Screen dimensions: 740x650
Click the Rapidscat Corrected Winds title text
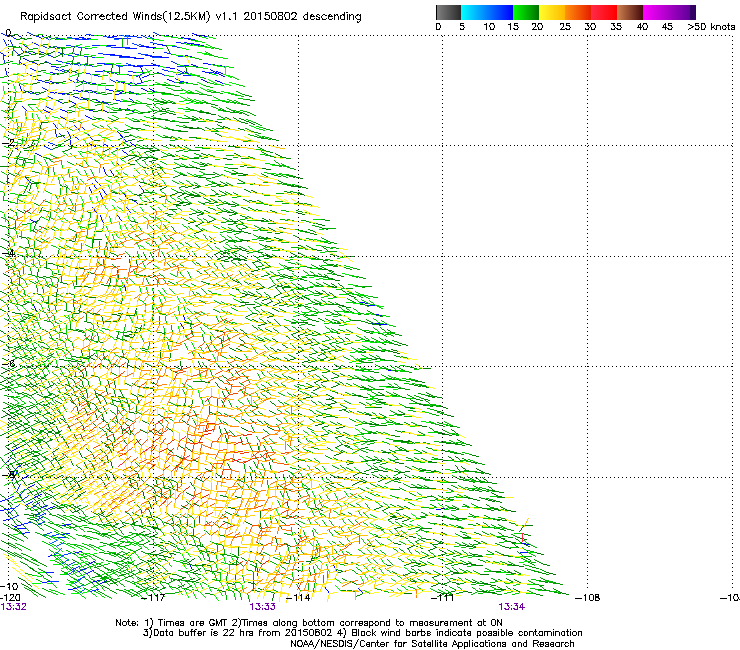pos(191,17)
